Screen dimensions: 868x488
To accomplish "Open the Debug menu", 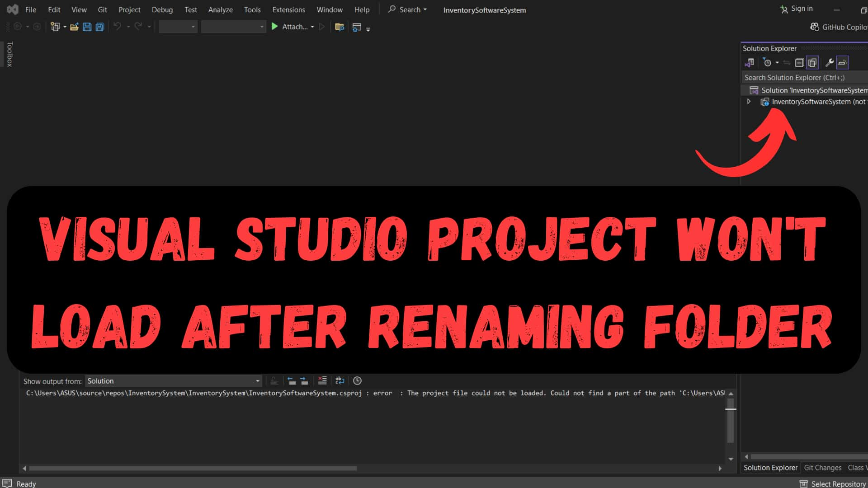I will (x=161, y=9).
